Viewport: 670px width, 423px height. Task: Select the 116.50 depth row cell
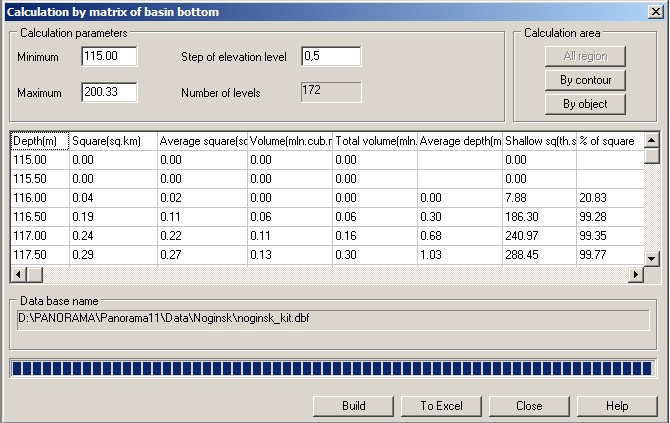(39, 216)
